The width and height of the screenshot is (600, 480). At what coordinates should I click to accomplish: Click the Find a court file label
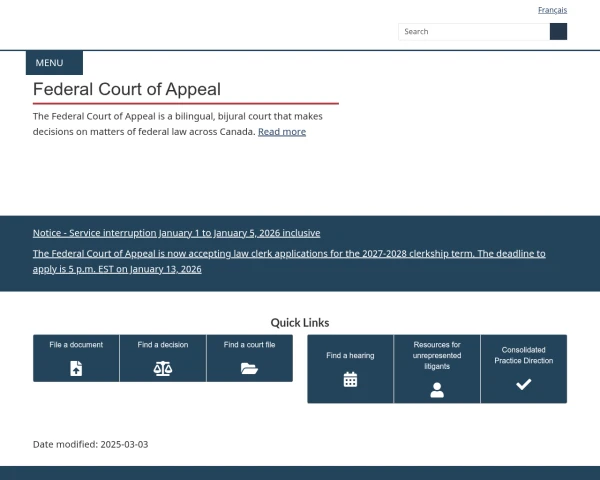[x=249, y=345]
